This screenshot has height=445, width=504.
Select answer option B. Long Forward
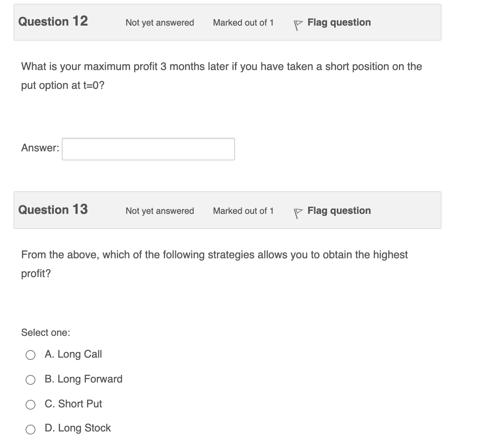coord(31,379)
